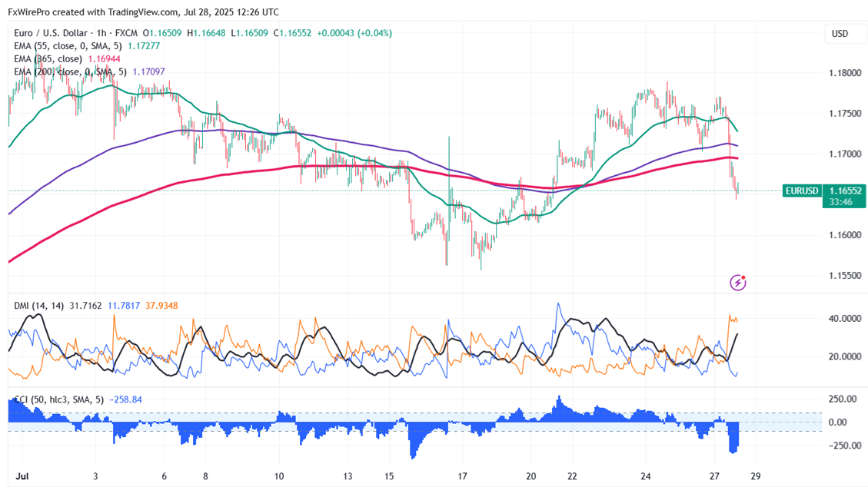Click the DMI blue value 11.7817
The height and width of the screenshot is (487, 868).
tap(124, 305)
